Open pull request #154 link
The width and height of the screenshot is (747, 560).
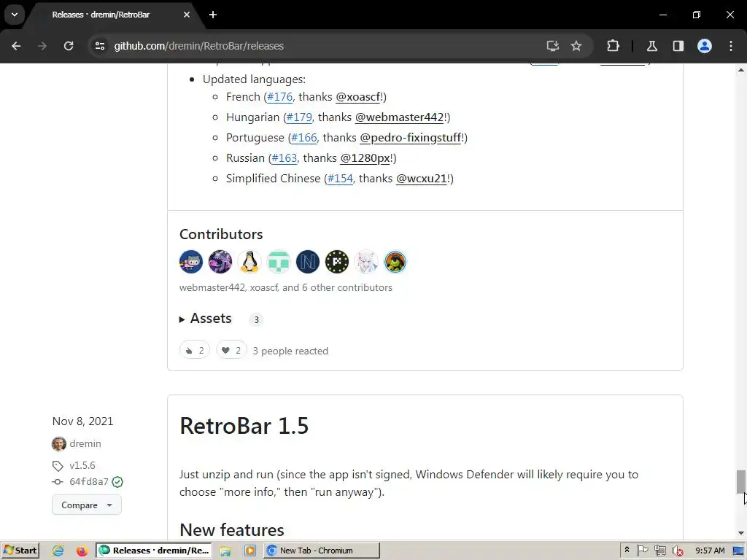coord(340,179)
